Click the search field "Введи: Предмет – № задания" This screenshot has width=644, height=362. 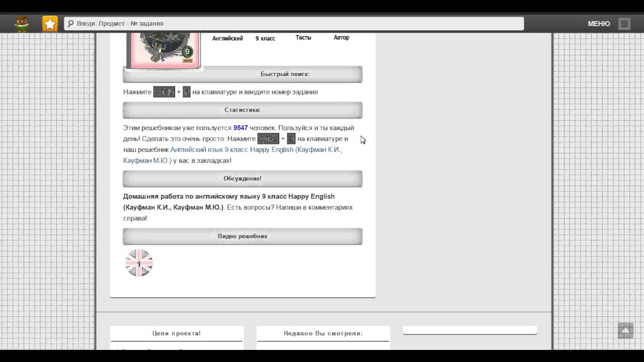point(294,24)
